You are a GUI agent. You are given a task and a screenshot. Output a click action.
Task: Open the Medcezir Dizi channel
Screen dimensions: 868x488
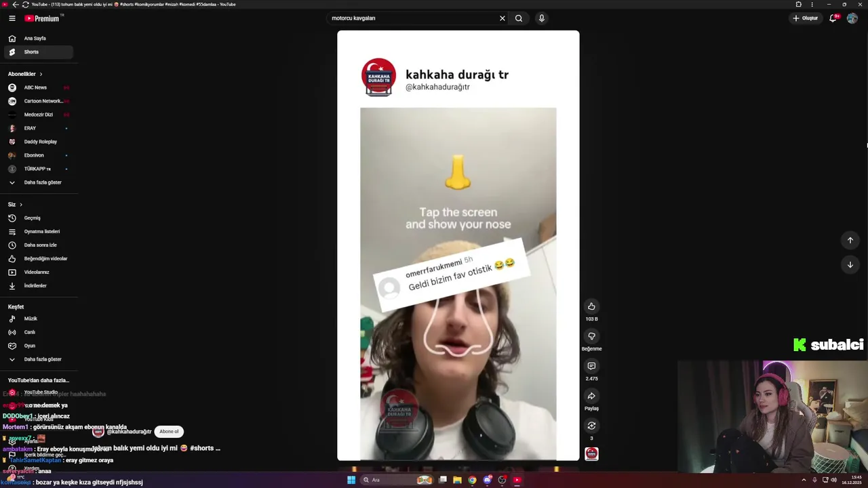click(37, 115)
